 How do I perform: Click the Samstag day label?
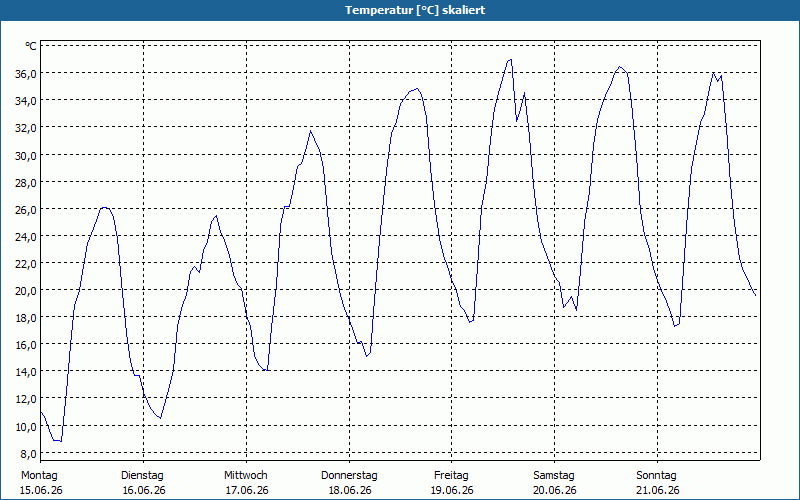coord(554,476)
